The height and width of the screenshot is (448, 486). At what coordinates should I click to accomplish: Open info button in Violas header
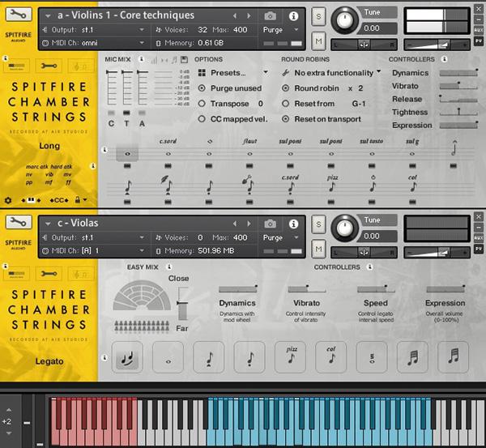pyautogui.click(x=293, y=224)
